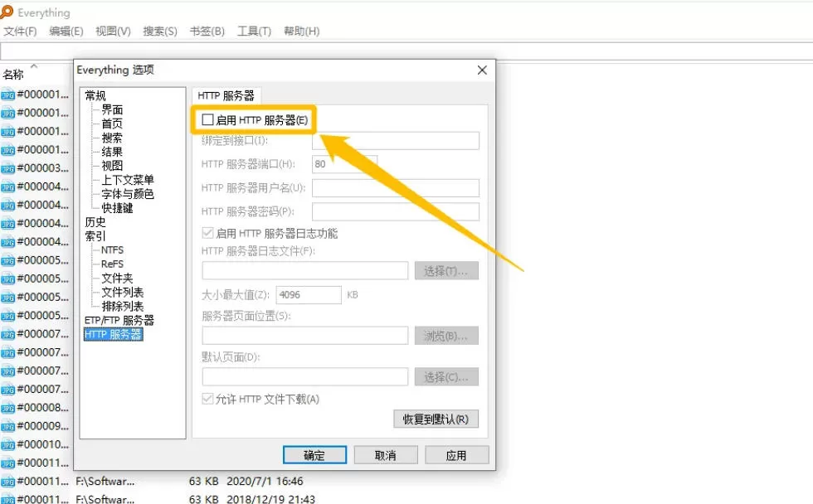Click 恢复到默认(R) button
The width and height of the screenshot is (813, 504).
pyautogui.click(x=436, y=419)
